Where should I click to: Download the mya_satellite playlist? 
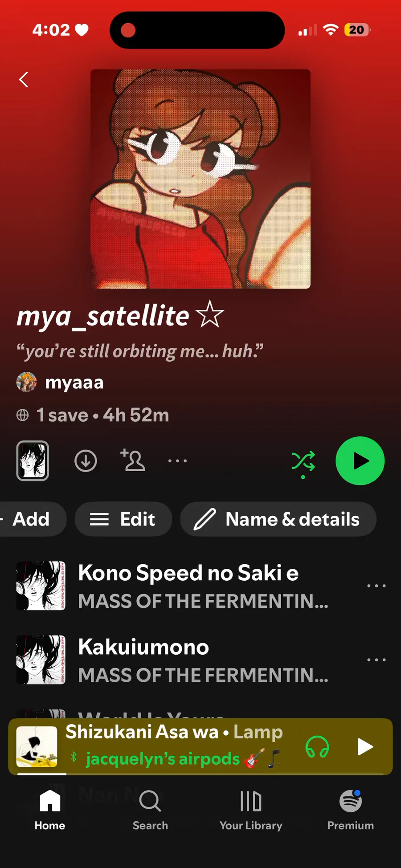[86, 460]
